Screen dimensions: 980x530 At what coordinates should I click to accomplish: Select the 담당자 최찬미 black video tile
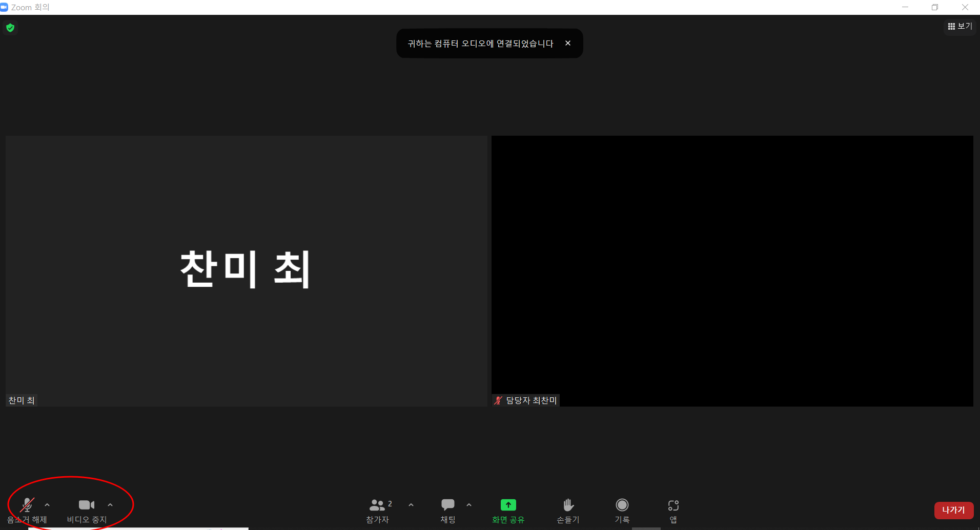(732, 270)
